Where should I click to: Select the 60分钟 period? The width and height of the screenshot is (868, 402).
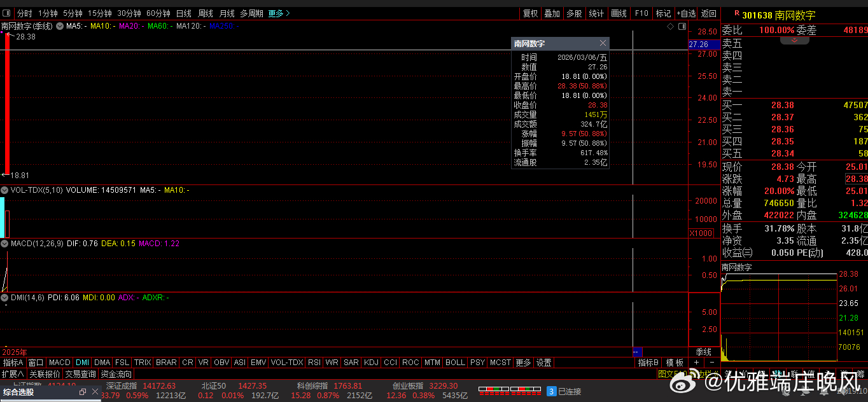coord(158,13)
